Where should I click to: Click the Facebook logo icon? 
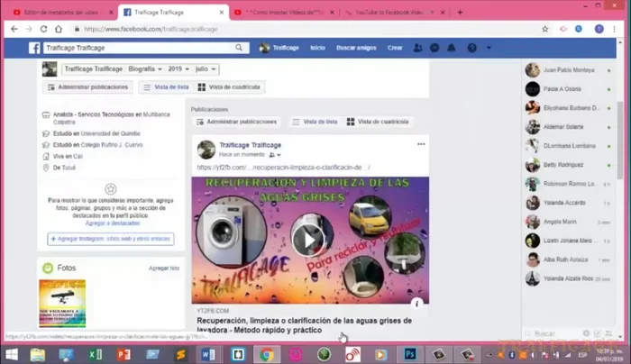pos(34,48)
